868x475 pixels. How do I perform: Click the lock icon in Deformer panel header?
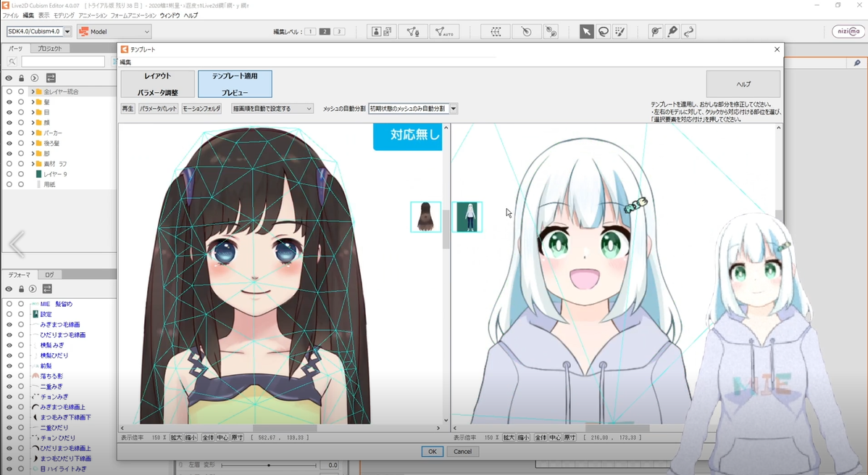coord(21,289)
